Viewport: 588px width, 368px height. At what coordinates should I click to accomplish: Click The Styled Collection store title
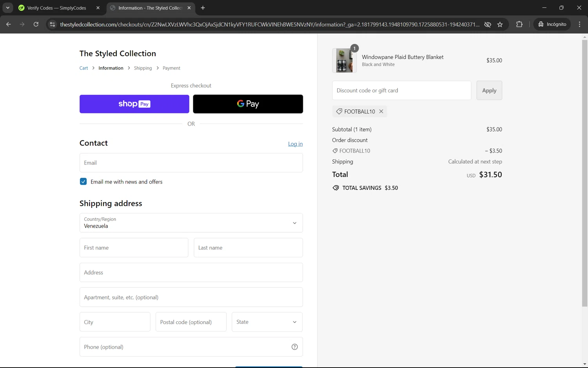[x=118, y=53]
